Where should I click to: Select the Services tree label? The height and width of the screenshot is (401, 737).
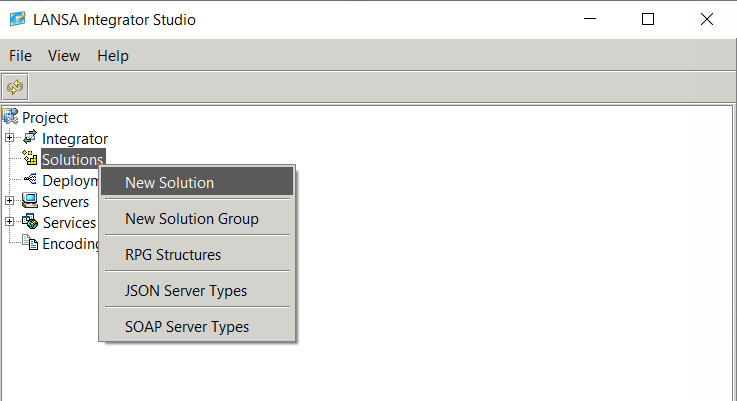point(69,223)
